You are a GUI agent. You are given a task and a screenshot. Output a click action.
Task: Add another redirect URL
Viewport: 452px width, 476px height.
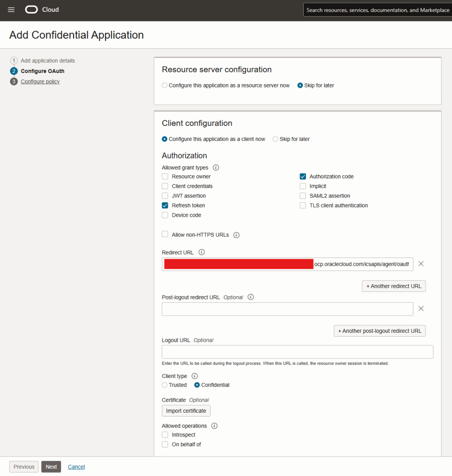393,286
